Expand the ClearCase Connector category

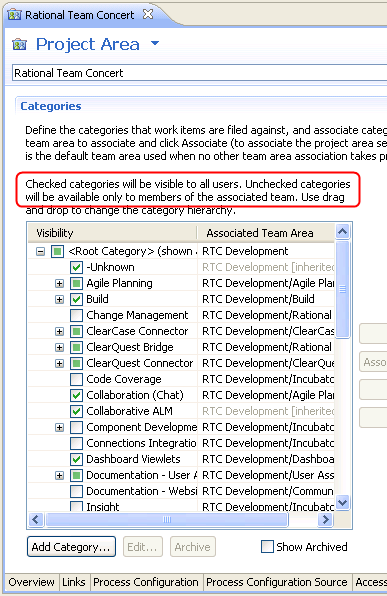point(60,331)
